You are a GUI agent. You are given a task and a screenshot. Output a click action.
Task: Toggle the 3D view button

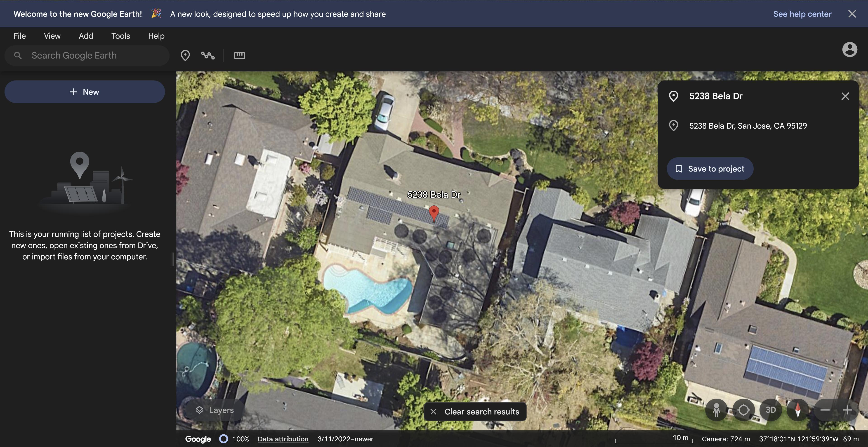point(771,410)
